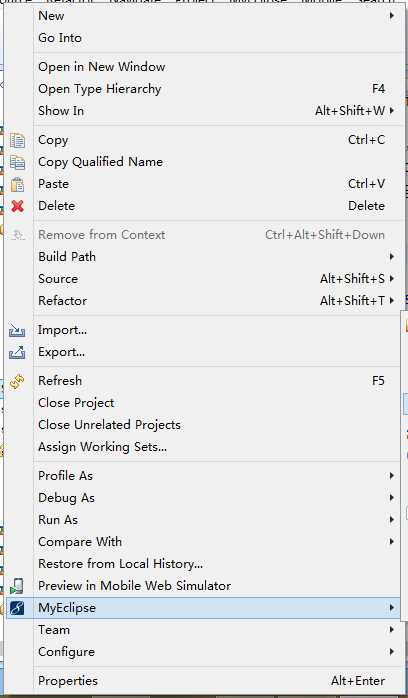Click the Export icon

click(17, 352)
